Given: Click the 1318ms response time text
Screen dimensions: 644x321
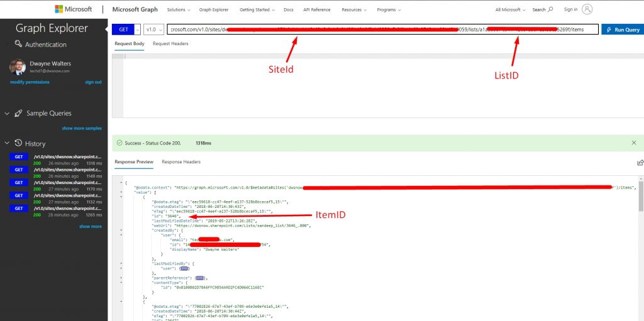Looking at the screenshot, I should [203, 143].
